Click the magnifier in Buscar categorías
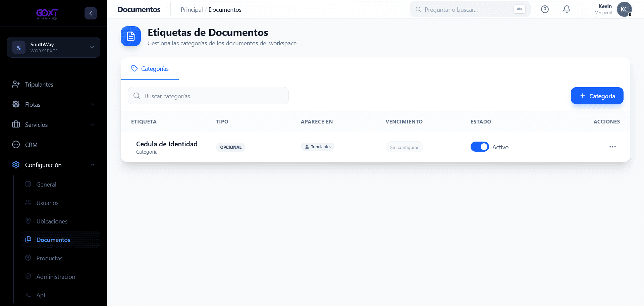The height and width of the screenshot is (306, 644). coord(137,96)
